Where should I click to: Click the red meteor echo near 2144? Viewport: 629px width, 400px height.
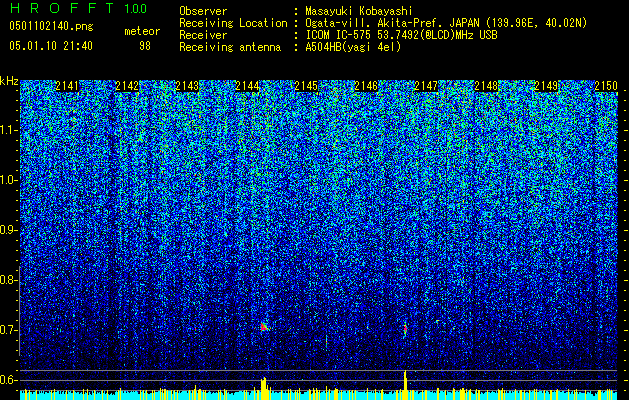pos(264,327)
